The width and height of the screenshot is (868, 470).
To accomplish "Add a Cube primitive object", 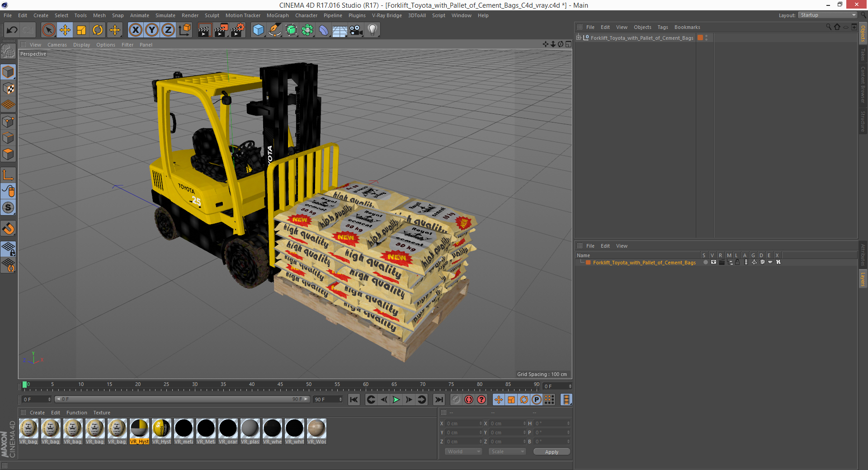I will tap(258, 30).
